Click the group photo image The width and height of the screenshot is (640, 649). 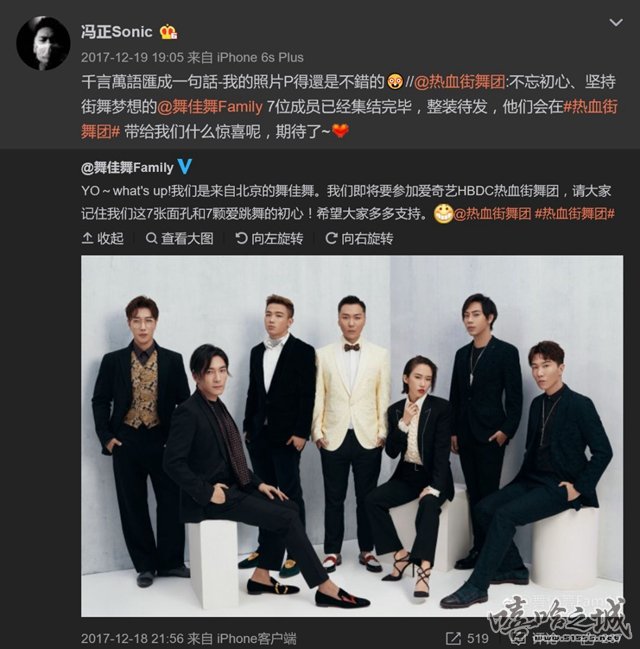coord(352,436)
